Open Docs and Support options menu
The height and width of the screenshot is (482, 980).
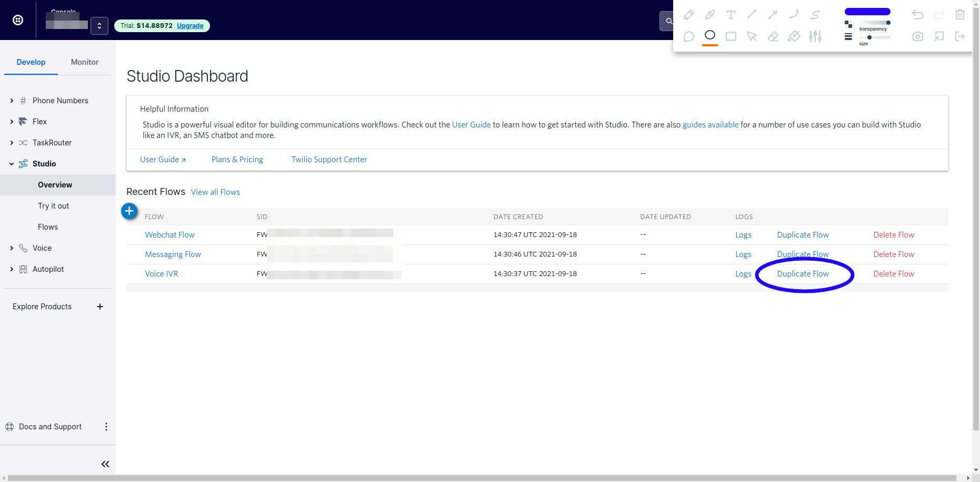(106, 427)
